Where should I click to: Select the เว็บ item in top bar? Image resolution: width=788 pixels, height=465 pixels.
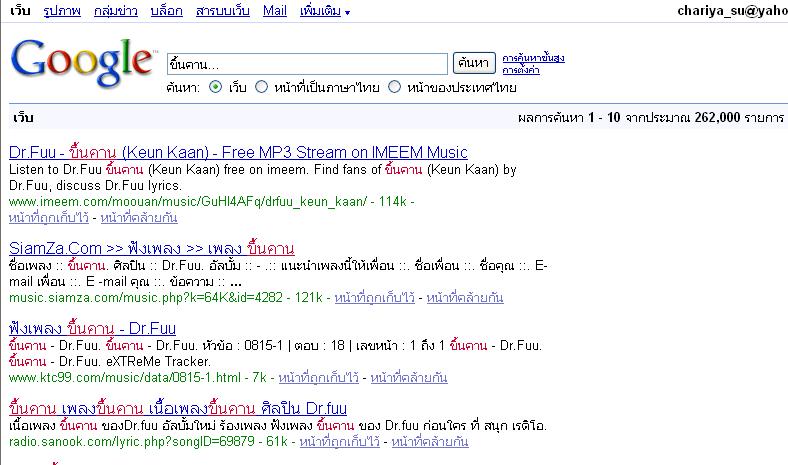pos(20,11)
